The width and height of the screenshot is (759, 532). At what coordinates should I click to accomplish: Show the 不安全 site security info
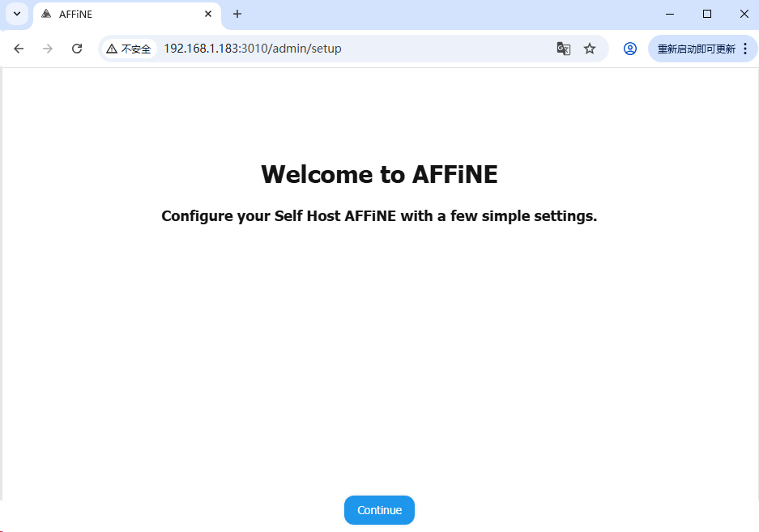[129, 49]
